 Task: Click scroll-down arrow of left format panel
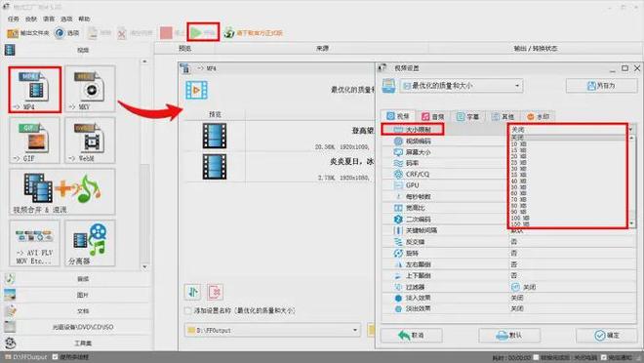coord(144,267)
